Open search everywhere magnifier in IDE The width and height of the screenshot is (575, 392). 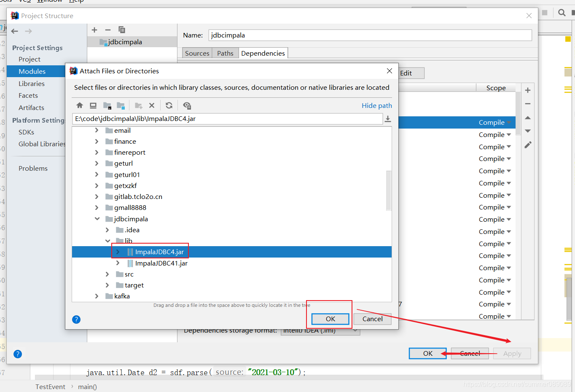(x=562, y=13)
